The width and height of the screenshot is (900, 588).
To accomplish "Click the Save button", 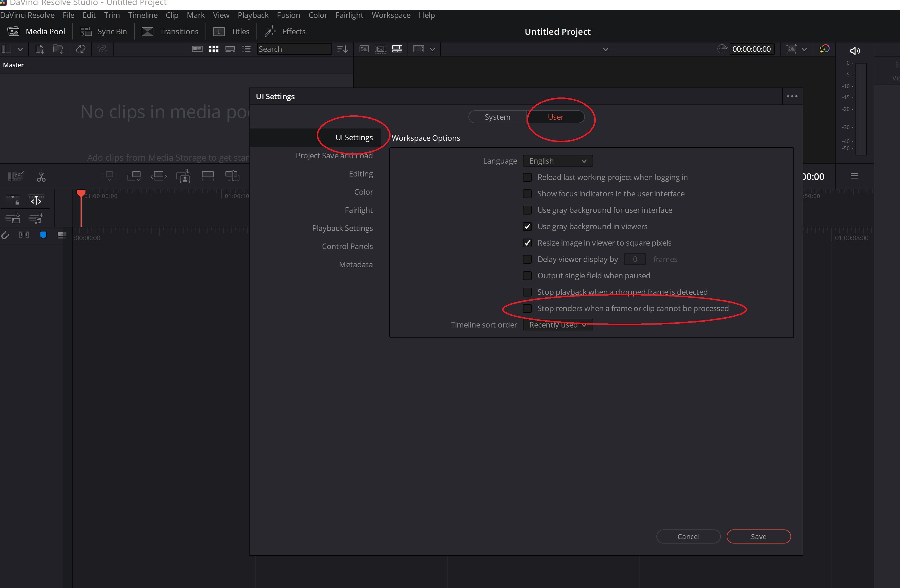I will [x=758, y=536].
